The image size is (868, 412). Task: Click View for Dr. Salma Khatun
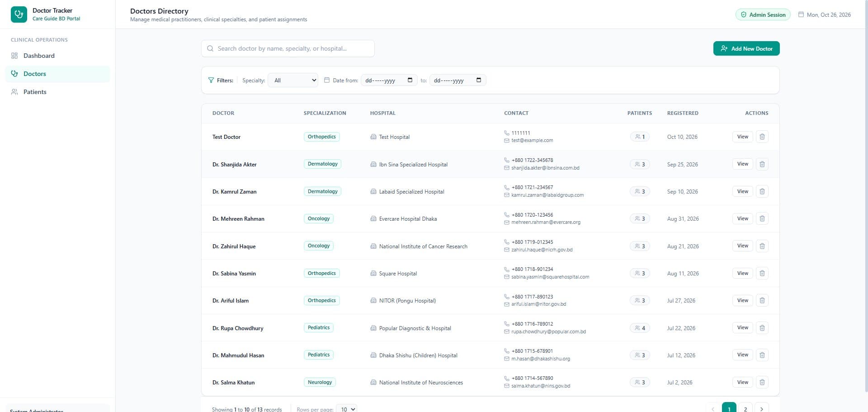(x=742, y=382)
